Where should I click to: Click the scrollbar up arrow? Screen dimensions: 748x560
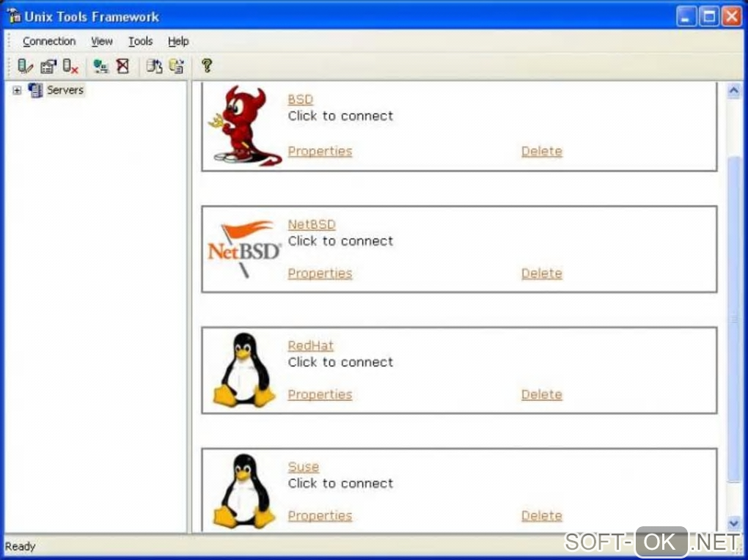(733, 90)
